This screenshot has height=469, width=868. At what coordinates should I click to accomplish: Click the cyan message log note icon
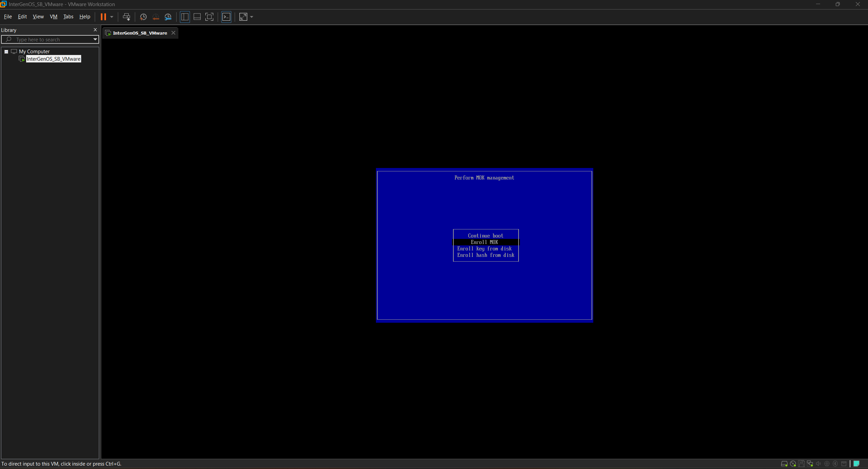click(856, 464)
